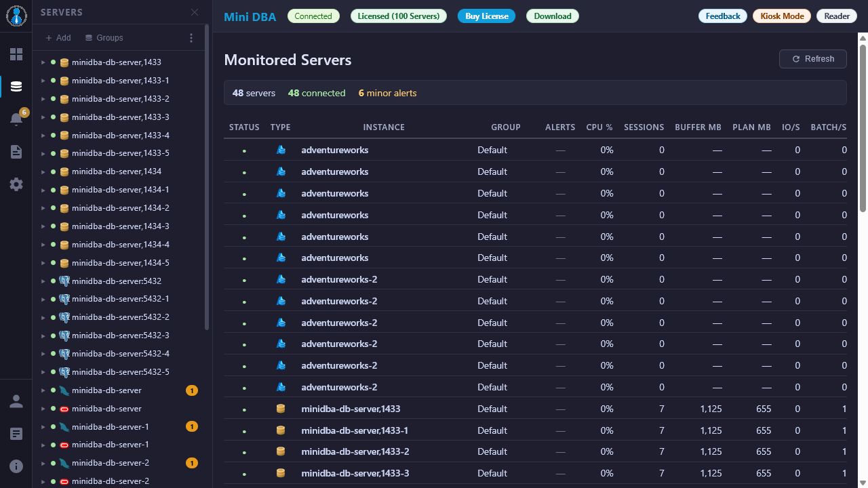Click PostgreSQL icon of minidba-db-server:5432 in tree
The image size is (868, 488).
tap(64, 281)
